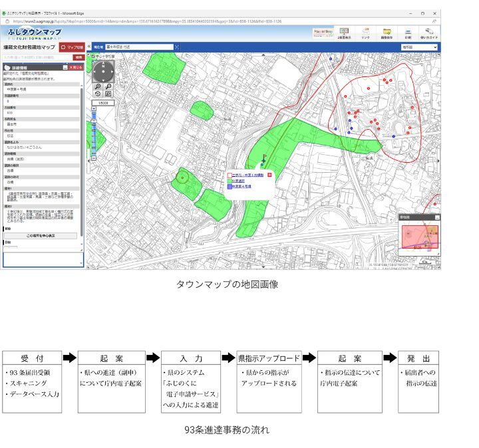Pan the map south on compass

103,80
